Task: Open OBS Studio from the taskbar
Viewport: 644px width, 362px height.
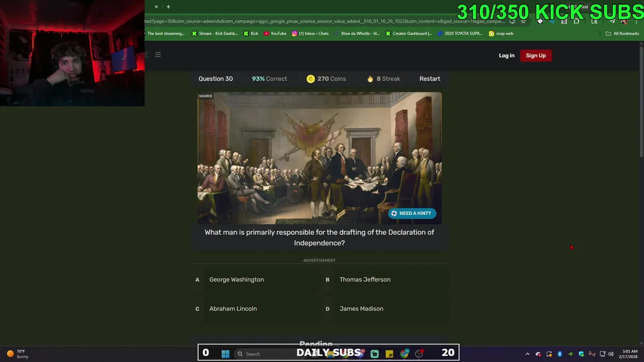Action: point(419,354)
